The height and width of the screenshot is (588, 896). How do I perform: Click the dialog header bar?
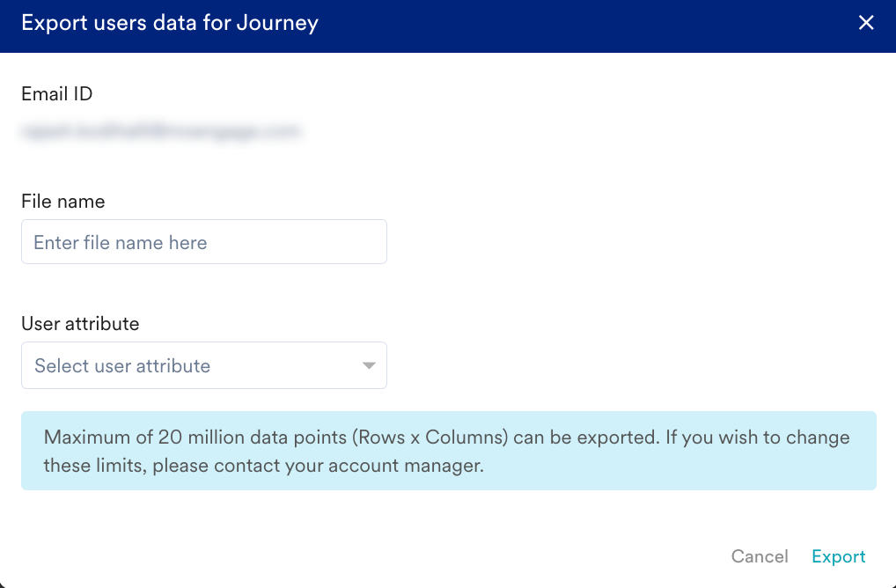448,26
